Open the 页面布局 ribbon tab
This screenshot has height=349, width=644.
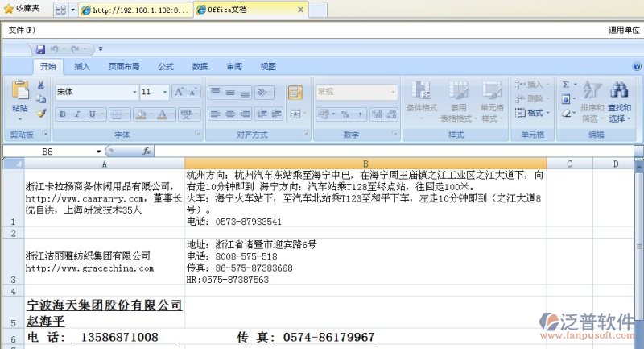tap(124, 67)
